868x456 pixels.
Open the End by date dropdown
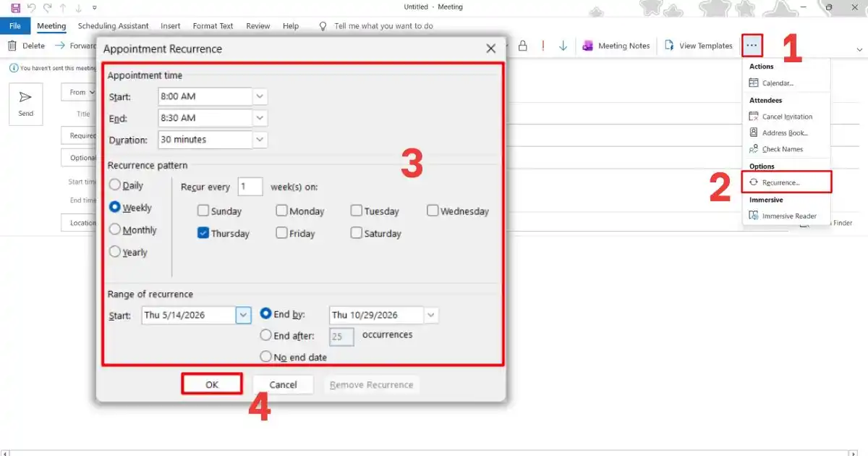tap(431, 315)
